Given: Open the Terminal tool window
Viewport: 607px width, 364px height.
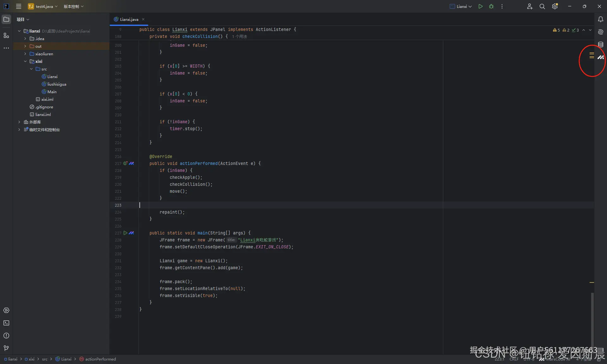Looking at the screenshot, I should click(6, 323).
